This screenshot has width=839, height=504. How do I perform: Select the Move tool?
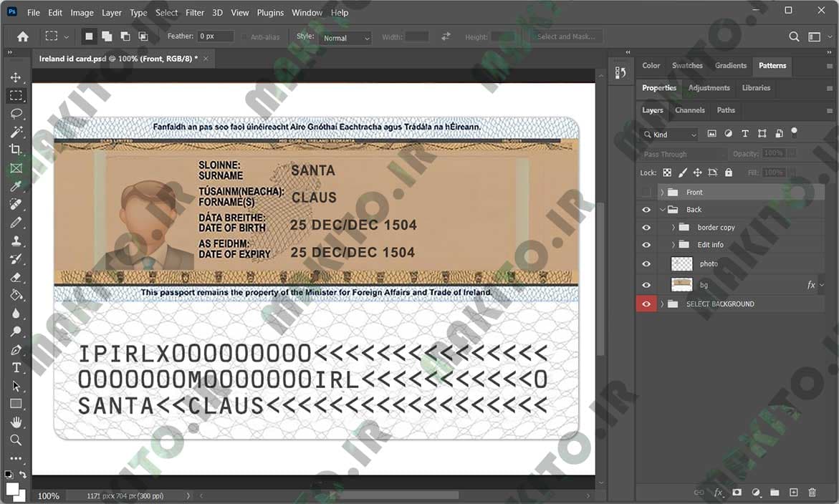point(16,77)
